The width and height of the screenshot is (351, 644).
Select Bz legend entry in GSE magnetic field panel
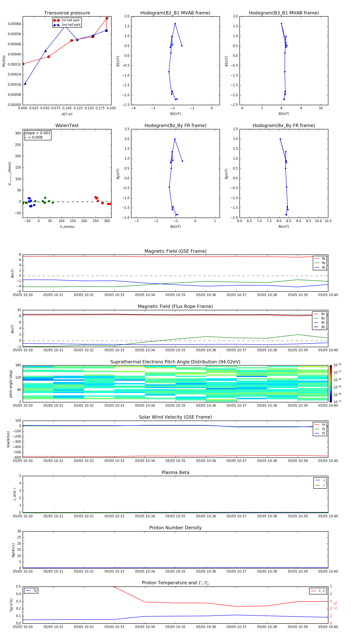pyautogui.click(x=320, y=267)
